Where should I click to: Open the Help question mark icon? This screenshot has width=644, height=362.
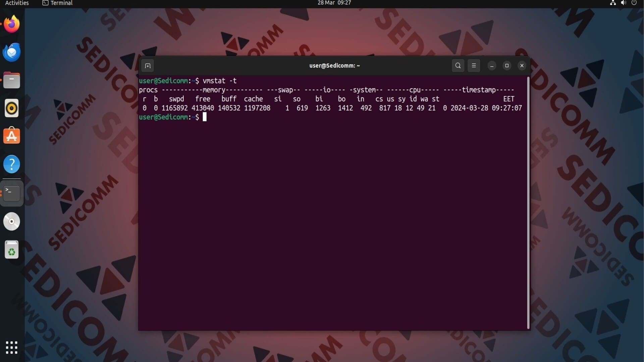coord(12,164)
